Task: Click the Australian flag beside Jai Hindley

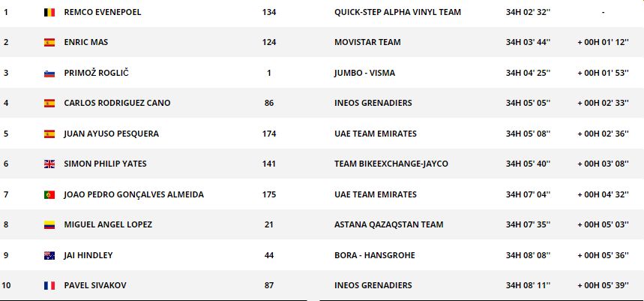Action: tap(49, 255)
